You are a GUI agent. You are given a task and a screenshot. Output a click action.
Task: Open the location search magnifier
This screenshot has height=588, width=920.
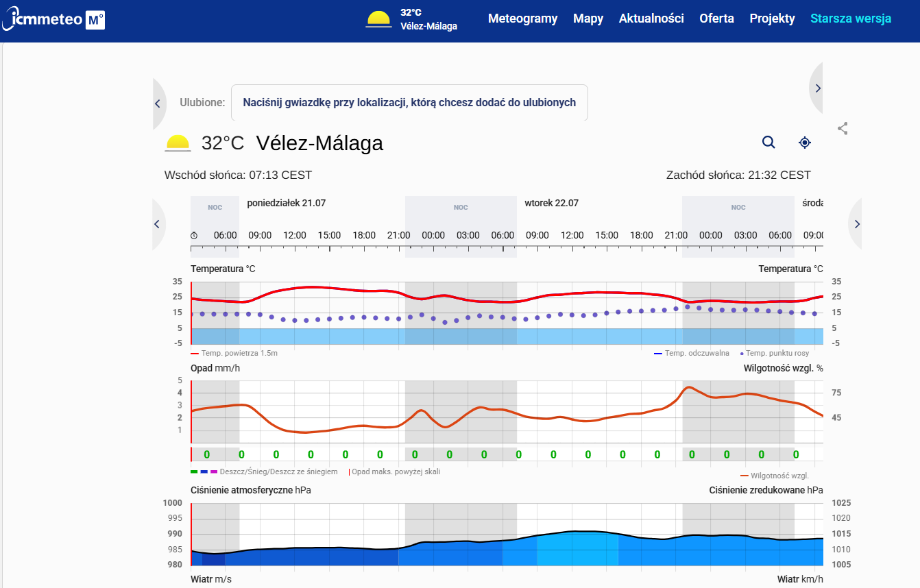tap(768, 142)
